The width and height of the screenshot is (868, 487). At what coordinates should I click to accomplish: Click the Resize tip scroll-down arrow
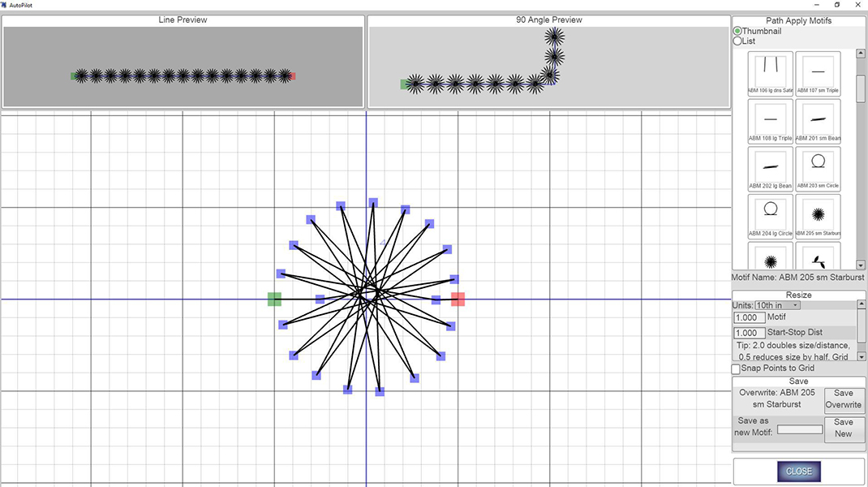point(862,356)
